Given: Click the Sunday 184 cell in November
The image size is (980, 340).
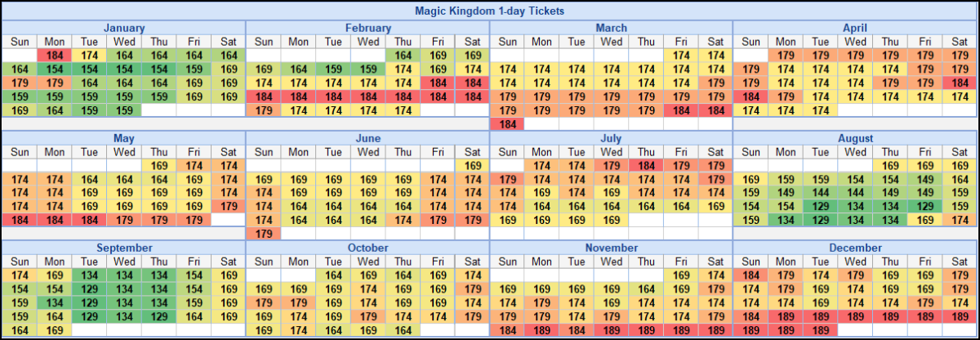Looking at the screenshot, I should tap(507, 330).
